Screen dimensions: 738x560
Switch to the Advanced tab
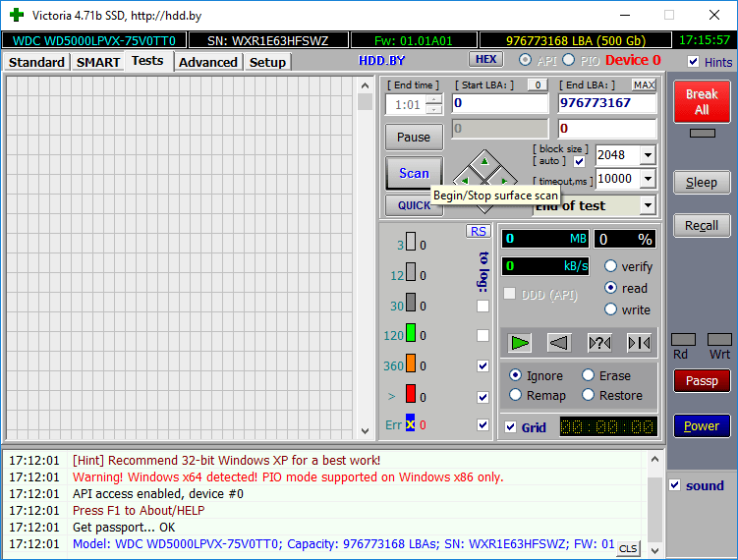click(x=208, y=62)
